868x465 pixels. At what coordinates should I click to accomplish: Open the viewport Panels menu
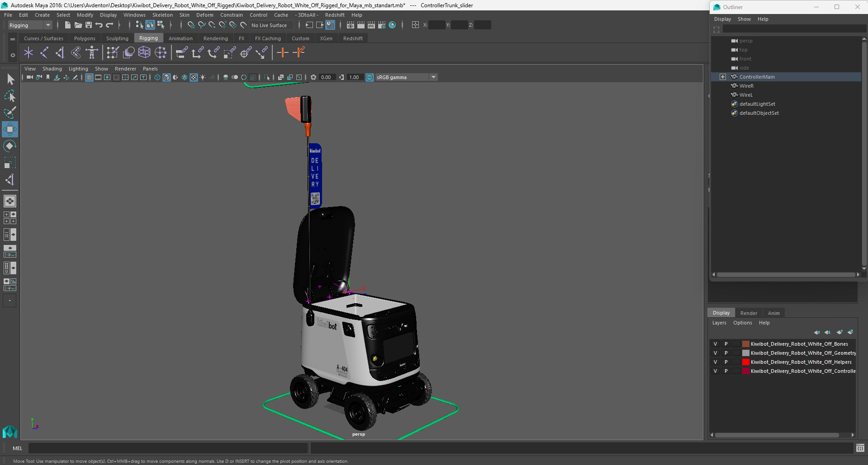pos(150,69)
